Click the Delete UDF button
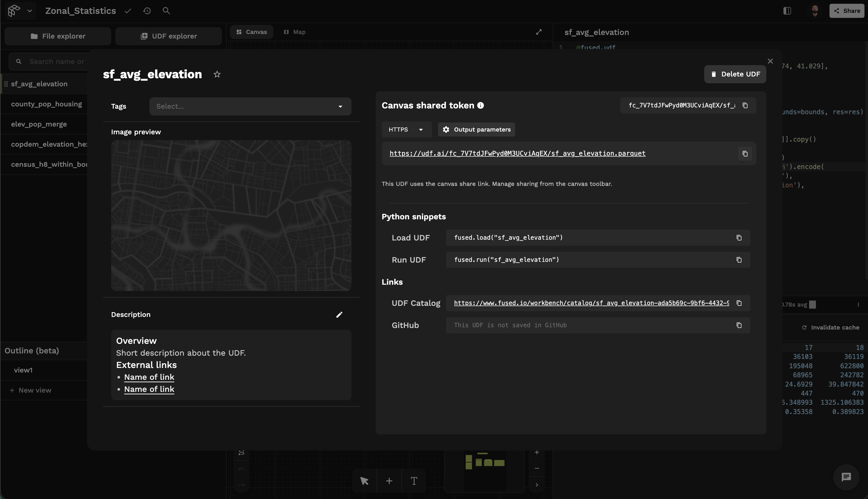The width and height of the screenshot is (868, 499). point(735,74)
